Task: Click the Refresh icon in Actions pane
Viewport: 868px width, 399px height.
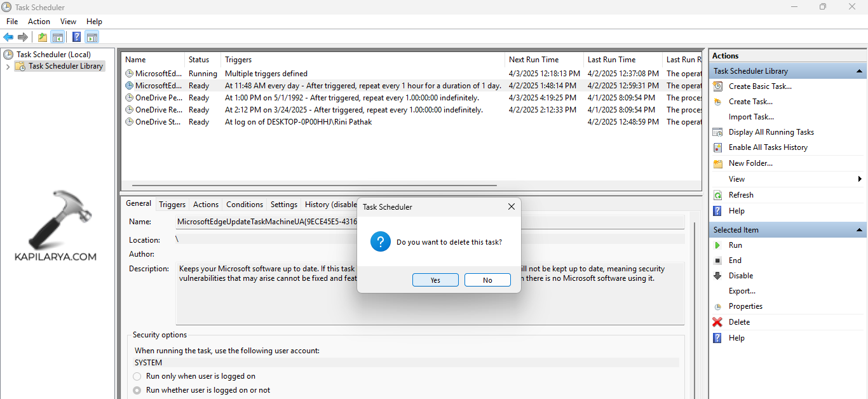Action: coord(717,195)
